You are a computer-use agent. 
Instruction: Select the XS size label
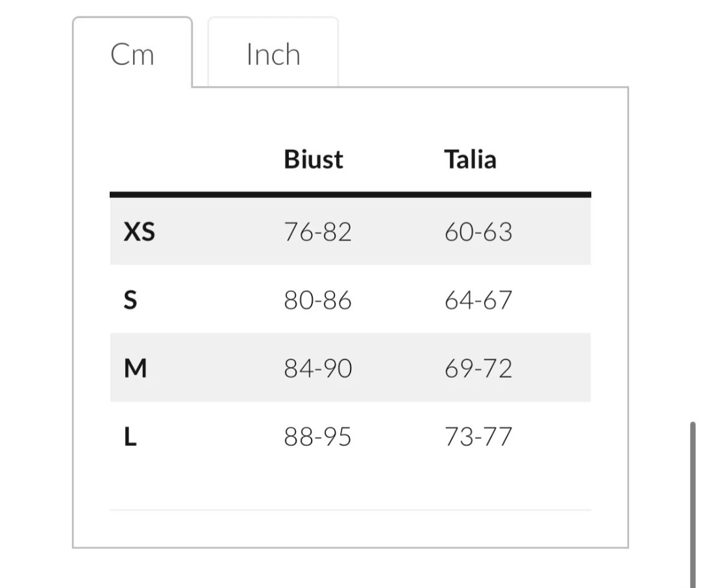[140, 232]
